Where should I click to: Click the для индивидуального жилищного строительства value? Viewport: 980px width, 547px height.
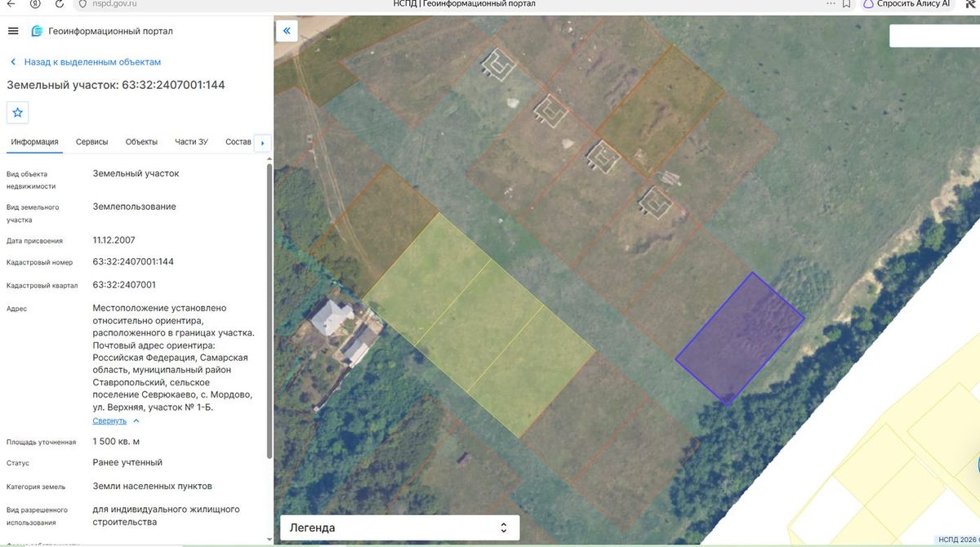pyautogui.click(x=167, y=515)
